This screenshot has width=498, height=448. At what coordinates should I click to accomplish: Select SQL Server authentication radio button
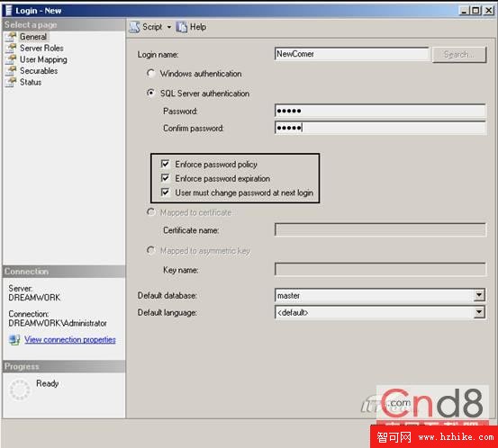150,93
